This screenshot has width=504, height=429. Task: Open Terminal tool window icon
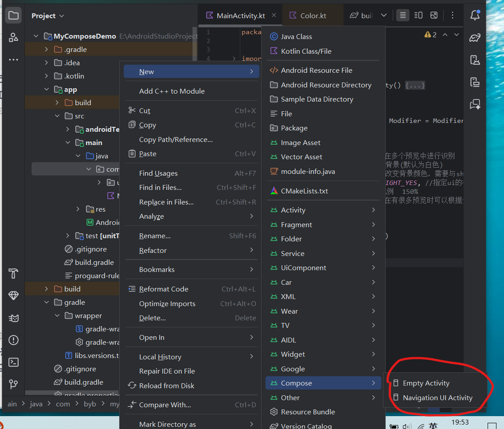13,362
